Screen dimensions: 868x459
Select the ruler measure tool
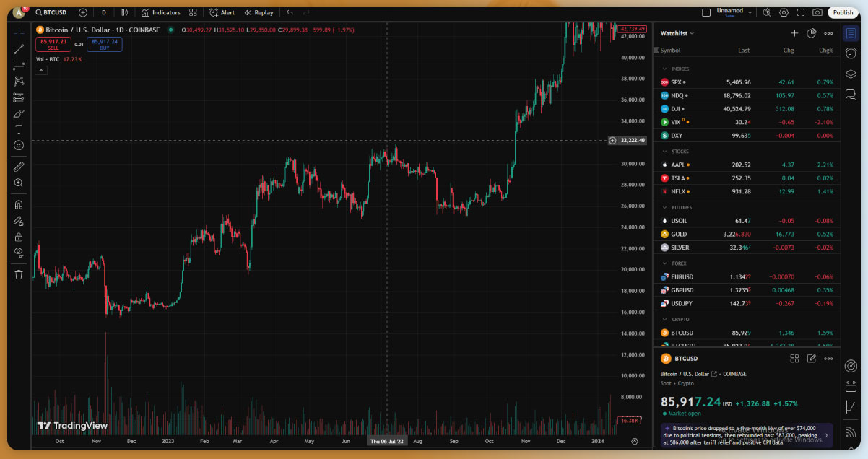click(19, 167)
